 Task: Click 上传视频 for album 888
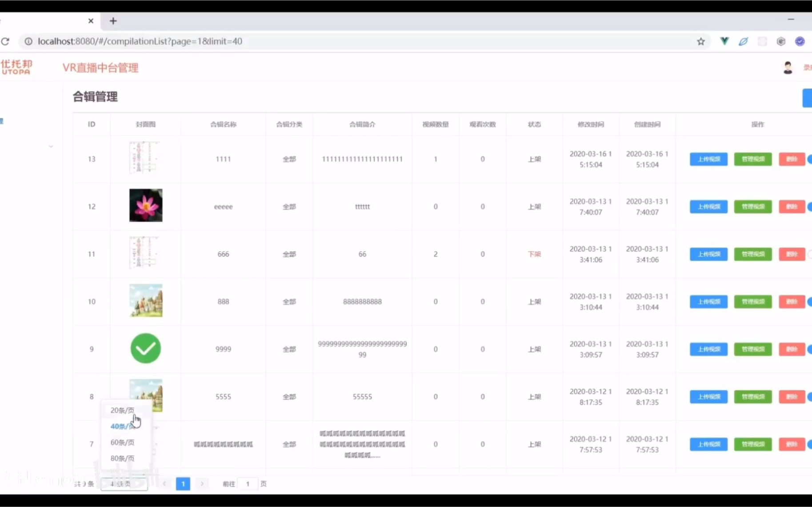[708, 302]
